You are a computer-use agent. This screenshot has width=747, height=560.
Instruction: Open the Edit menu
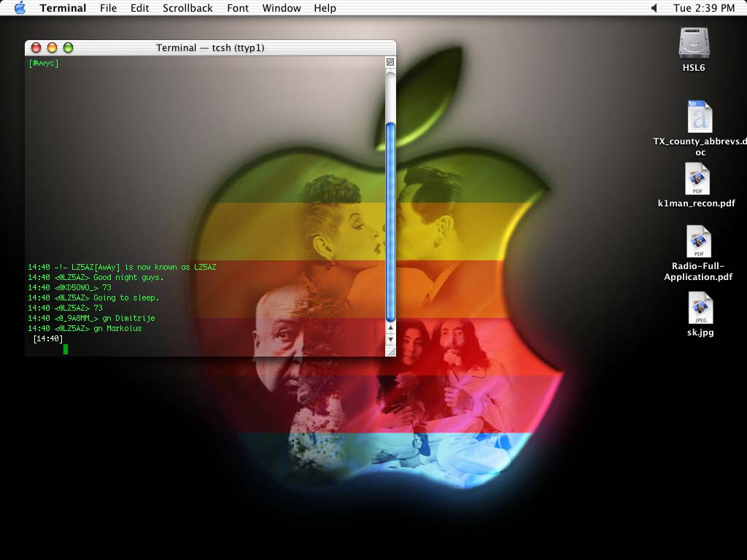click(x=139, y=8)
